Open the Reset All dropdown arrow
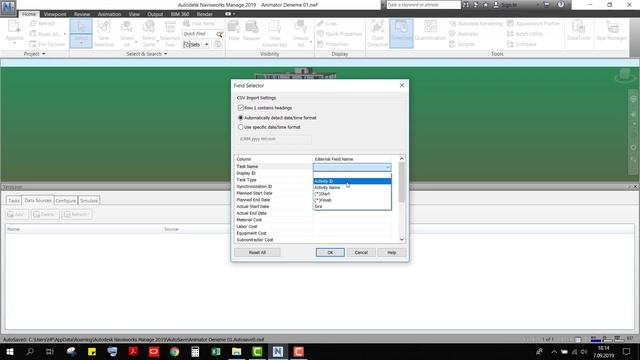The width and height of the screenshot is (640, 360). coord(64,34)
